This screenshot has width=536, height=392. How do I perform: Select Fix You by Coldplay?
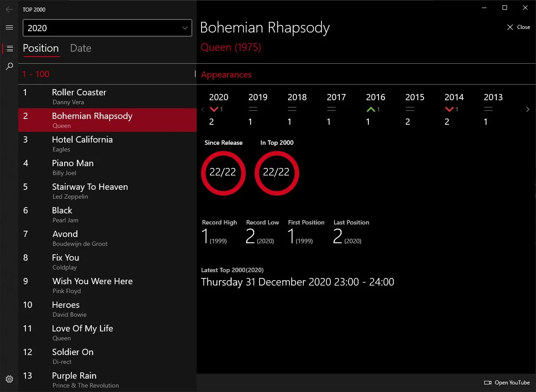click(x=107, y=261)
